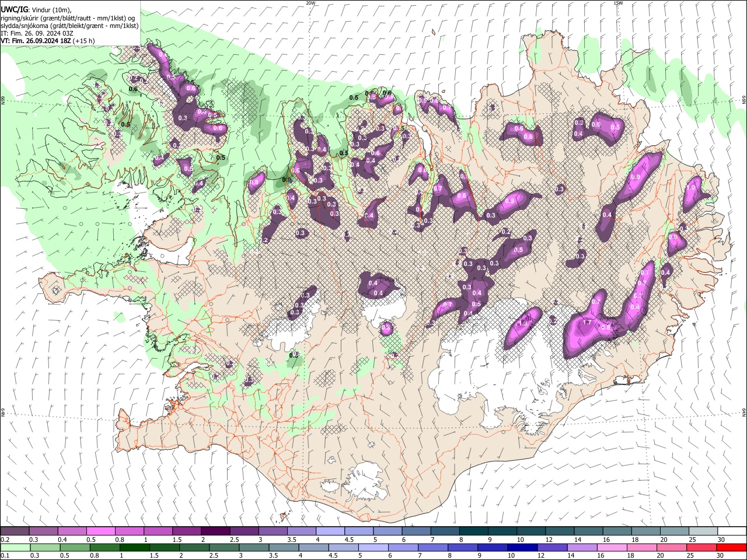This screenshot has width=747, height=560.
Task: Click the '0.2' label in the snow legend
Action: click(5, 540)
